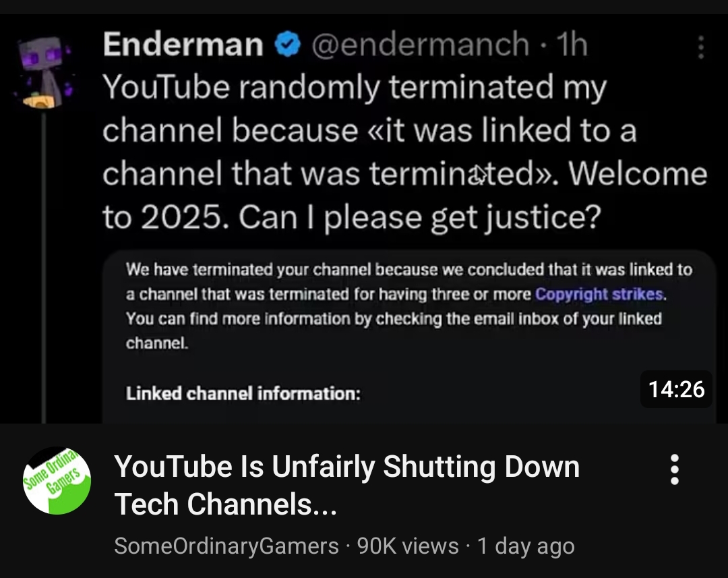Click the @endermanch handle
The image size is (728, 578).
[419, 45]
